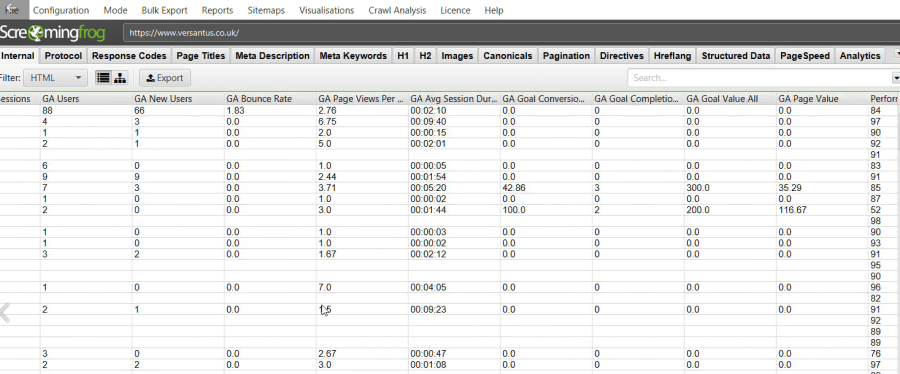Open the Configuration menu
Image resolution: width=900 pixels, height=374 pixels.
pos(61,10)
